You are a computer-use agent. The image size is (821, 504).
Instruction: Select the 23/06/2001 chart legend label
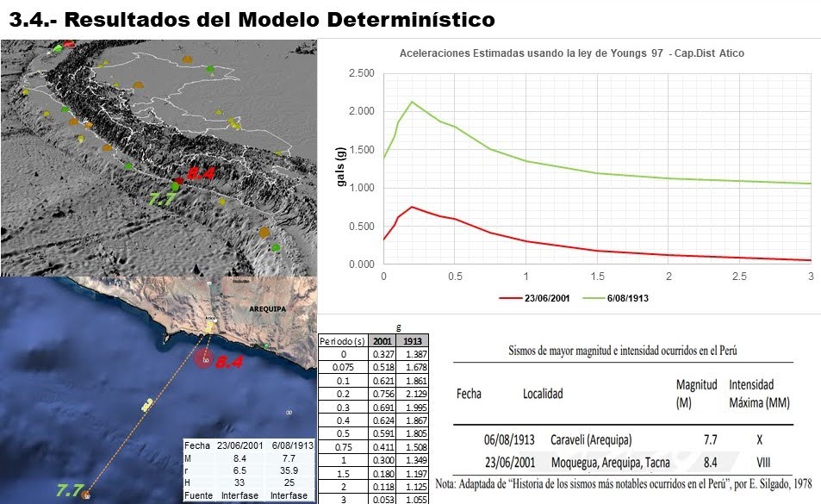(x=547, y=298)
